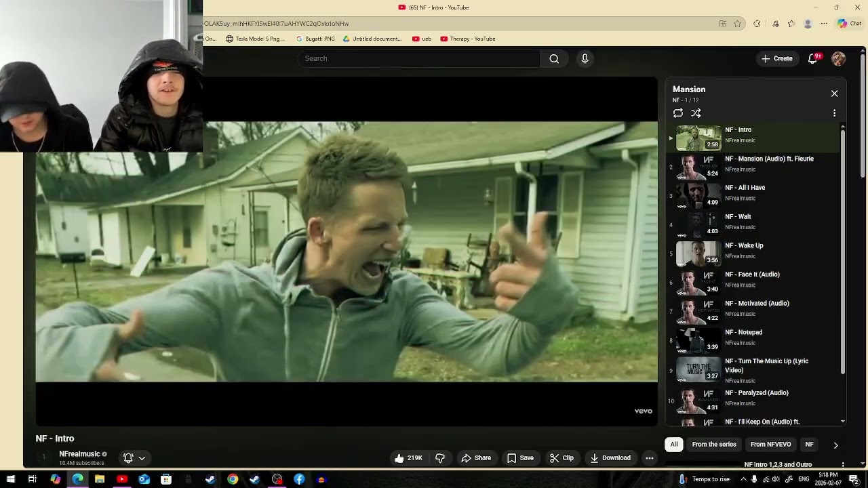The width and height of the screenshot is (868, 488).
Task: Click the browser address bar URL
Action: tap(277, 24)
